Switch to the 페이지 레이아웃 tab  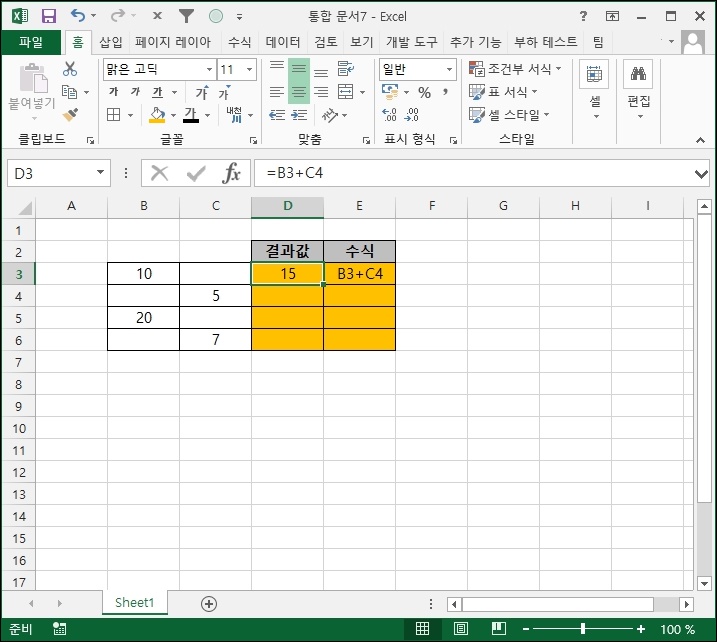pyautogui.click(x=173, y=43)
